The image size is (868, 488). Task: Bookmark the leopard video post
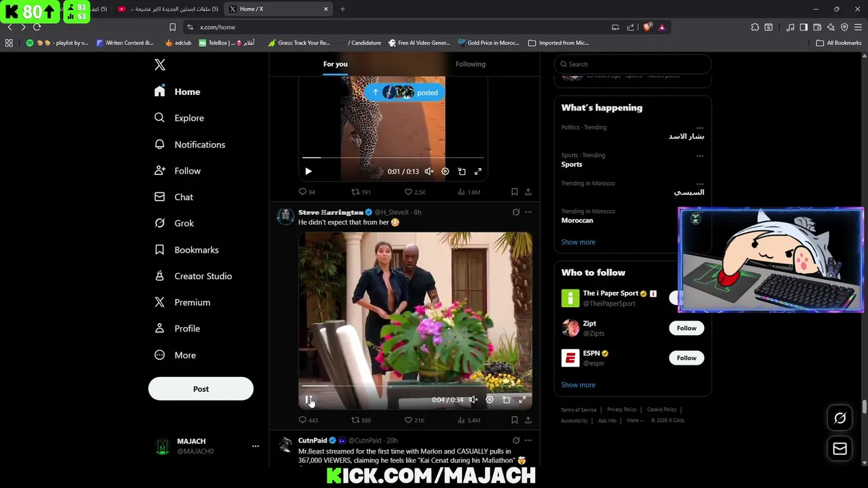pyautogui.click(x=514, y=192)
